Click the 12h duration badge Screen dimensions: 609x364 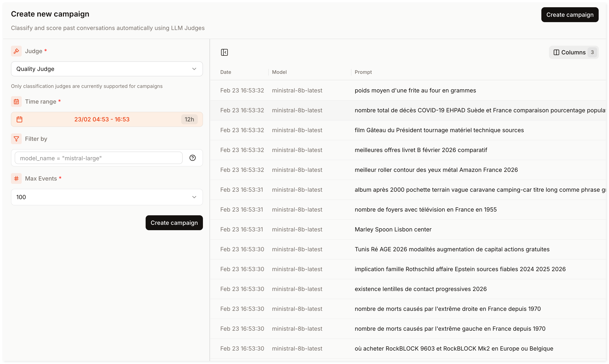coord(189,120)
